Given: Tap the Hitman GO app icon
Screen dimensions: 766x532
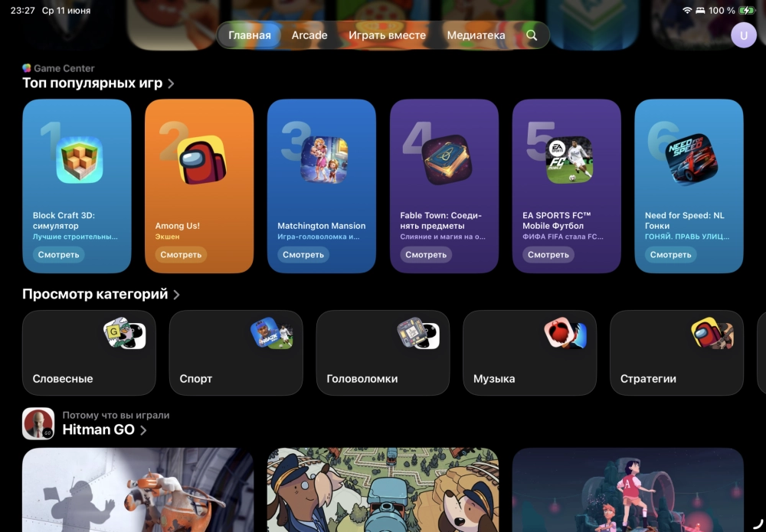Looking at the screenshot, I should 38,423.
